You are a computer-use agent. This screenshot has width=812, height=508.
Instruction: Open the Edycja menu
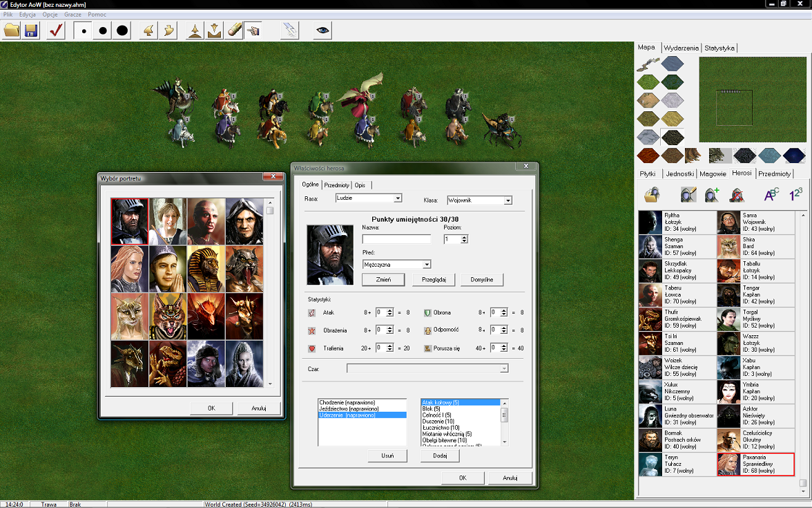28,15
